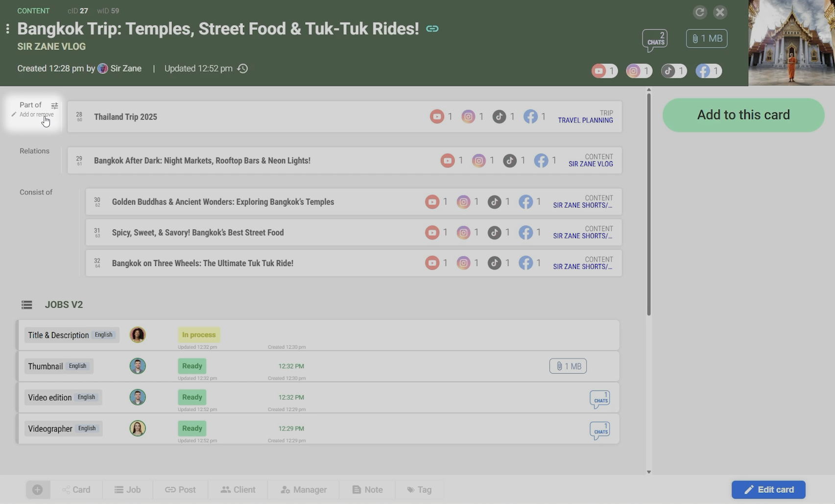
Task: Click the In process status badge
Action: pos(198,335)
